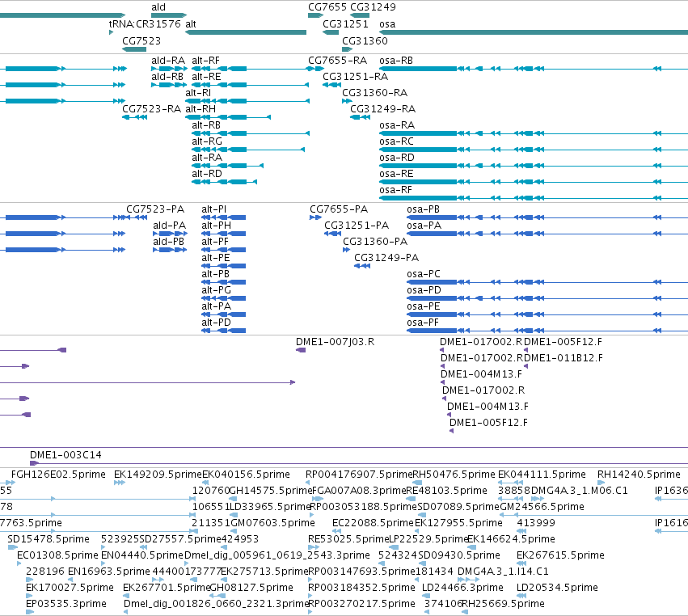Select the CG7655-RA transcript
Viewport: 688px width, 616px height.
(x=316, y=69)
